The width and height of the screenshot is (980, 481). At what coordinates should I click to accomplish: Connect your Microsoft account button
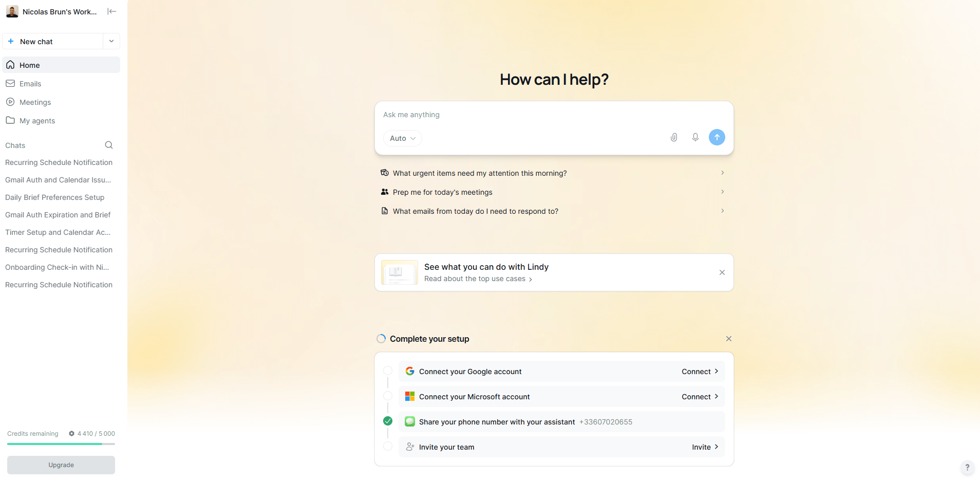[700, 397]
